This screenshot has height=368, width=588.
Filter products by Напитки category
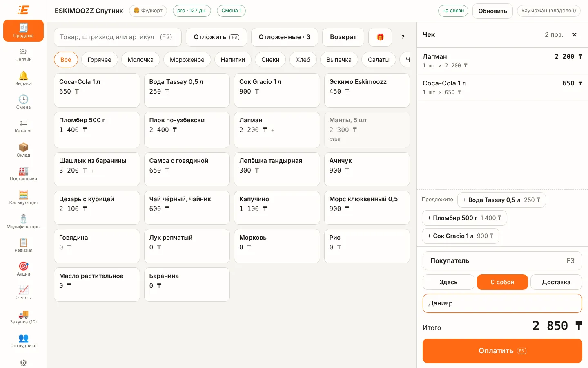(x=233, y=60)
